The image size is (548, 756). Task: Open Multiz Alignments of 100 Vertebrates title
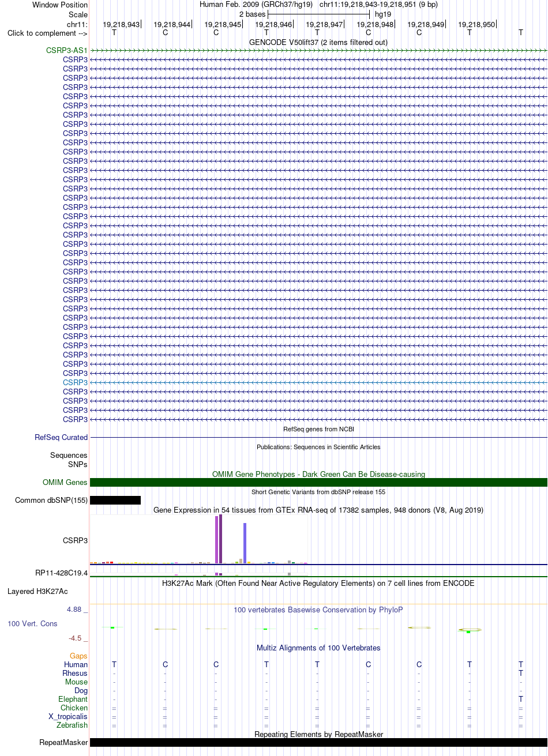tap(318, 648)
